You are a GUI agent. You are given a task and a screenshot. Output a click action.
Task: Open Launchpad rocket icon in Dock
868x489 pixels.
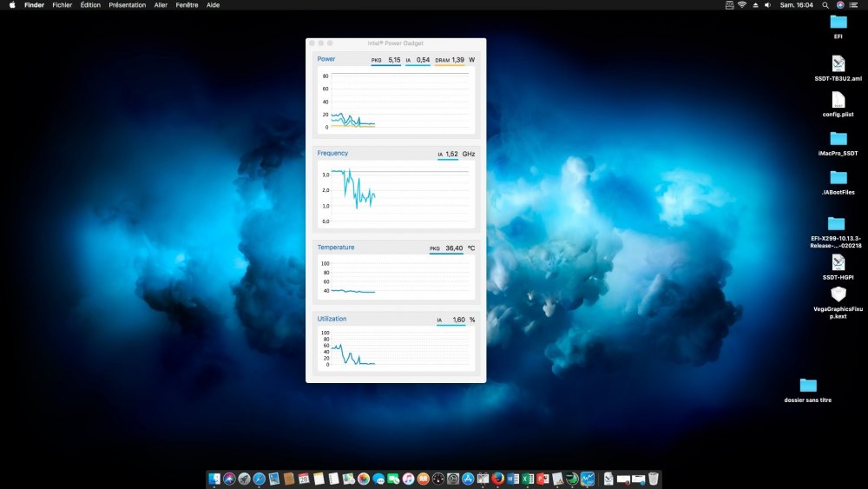[244, 479]
